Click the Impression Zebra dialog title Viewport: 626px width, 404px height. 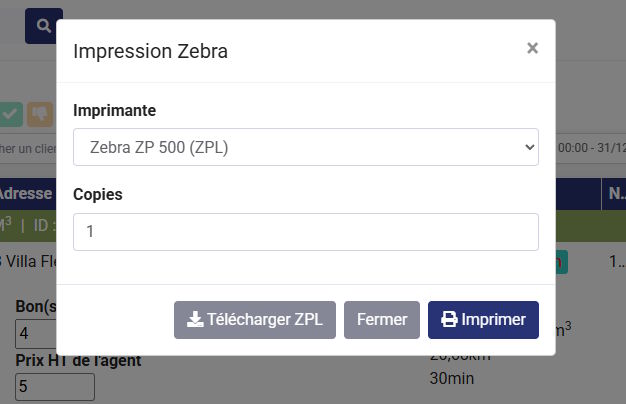tap(151, 51)
